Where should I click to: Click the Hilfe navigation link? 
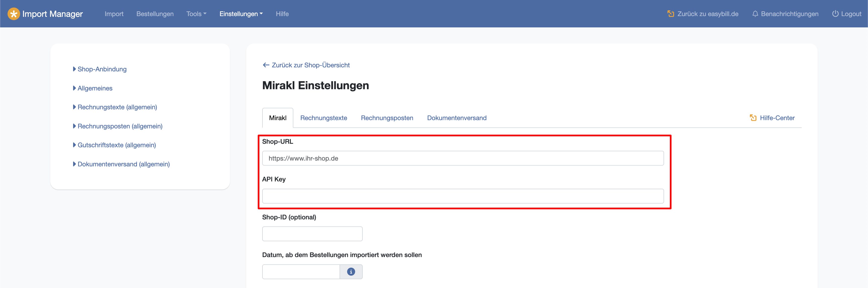point(282,14)
